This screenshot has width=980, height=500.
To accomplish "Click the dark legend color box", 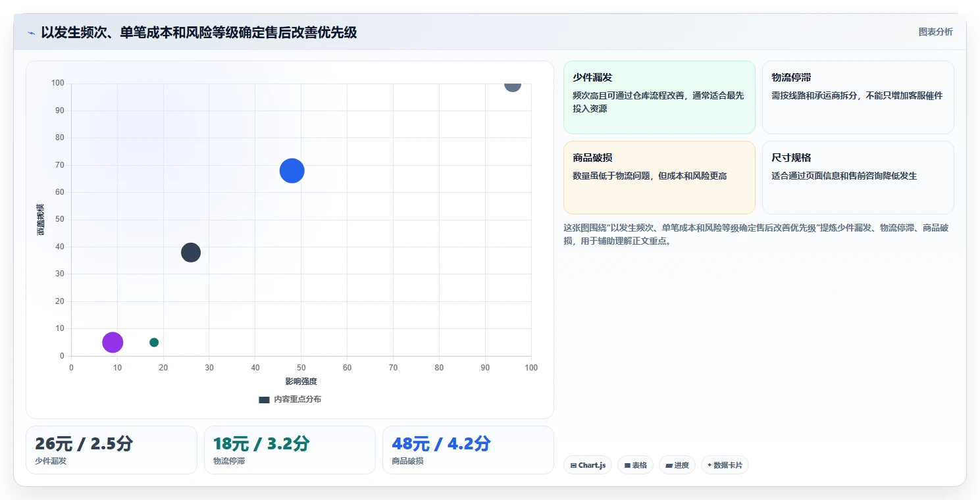I will click(264, 400).
